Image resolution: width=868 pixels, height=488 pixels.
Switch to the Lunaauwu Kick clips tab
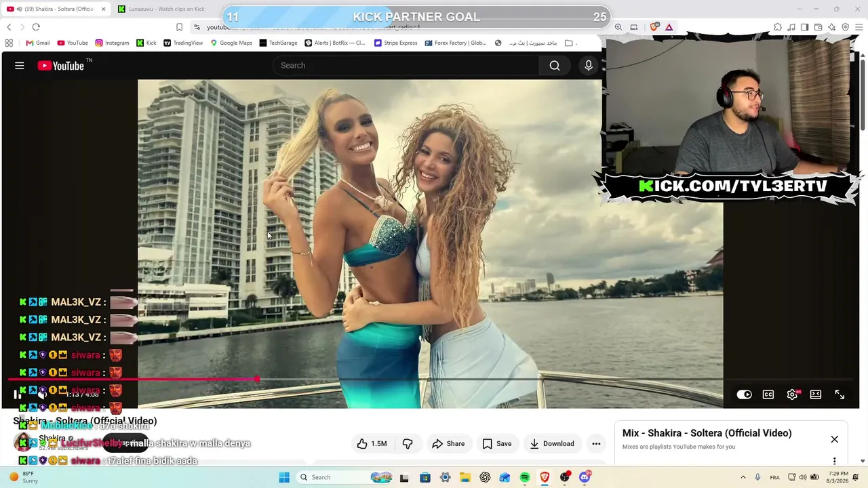click(163, 9)
